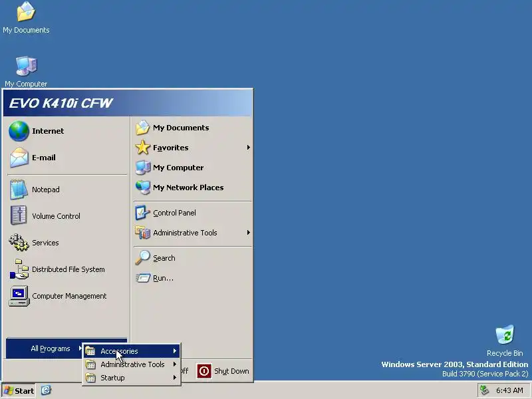Expand the Startup submenu arrow

pyautogui.click(x=174, y=378)
